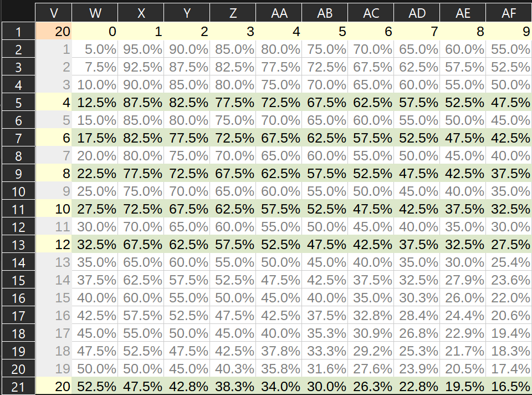Click cell V13 containing 12
The image size is (532, 395).
tap(54, 245)
